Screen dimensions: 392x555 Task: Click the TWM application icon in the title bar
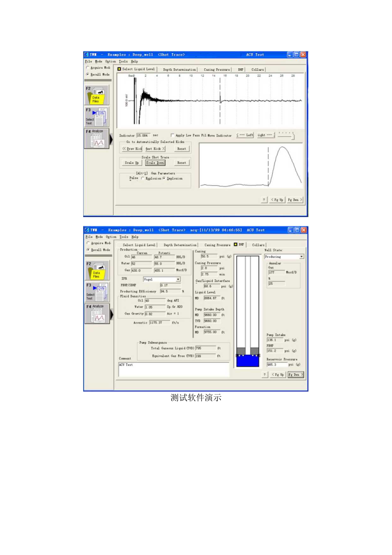click(86, 55)
